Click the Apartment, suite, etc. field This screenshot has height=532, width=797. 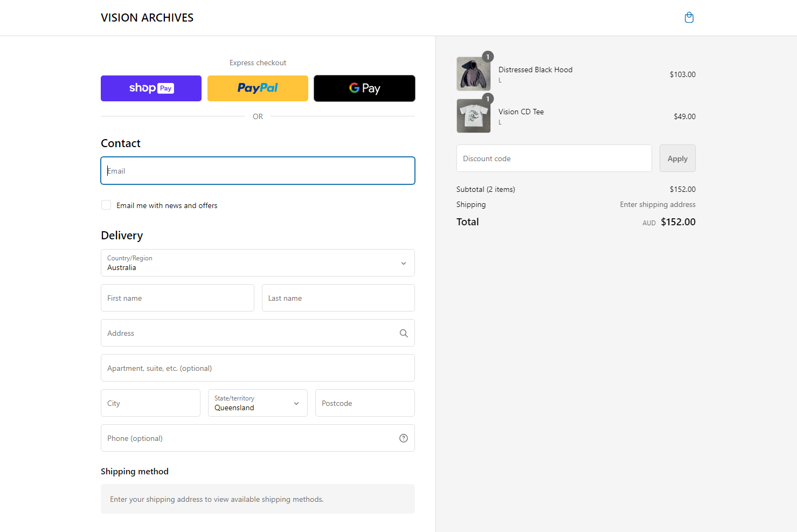[258, 368]
